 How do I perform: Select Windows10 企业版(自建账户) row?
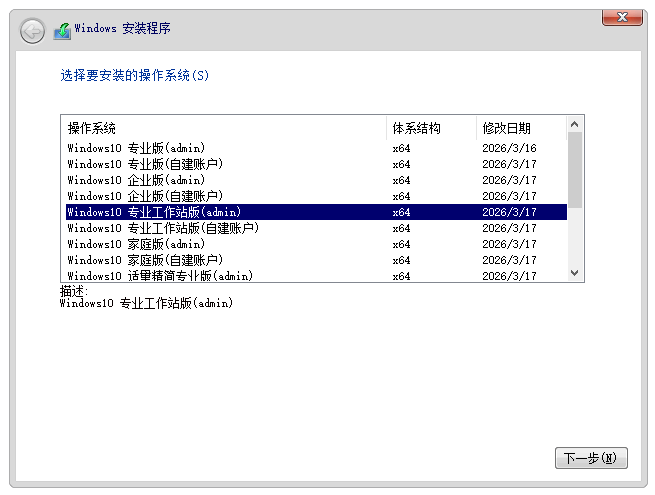point(316,196)
